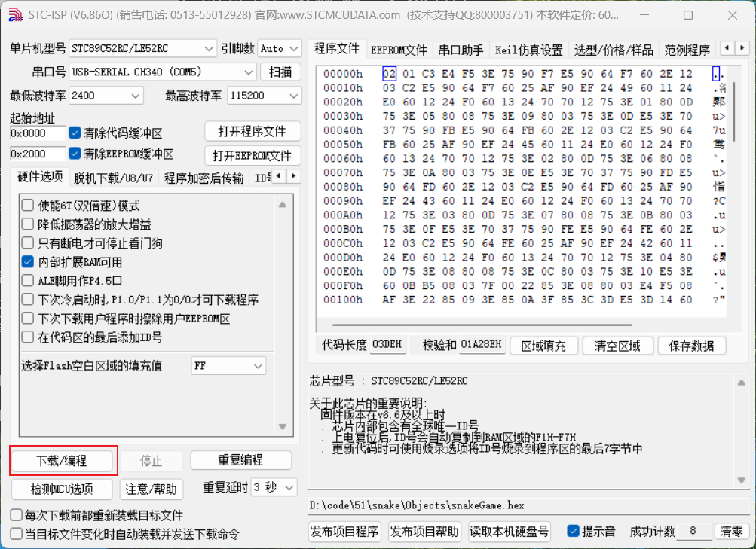This screenshot has width=756, height=549.
Task: Click 清零 success counter button
Action: click(731, 531)
